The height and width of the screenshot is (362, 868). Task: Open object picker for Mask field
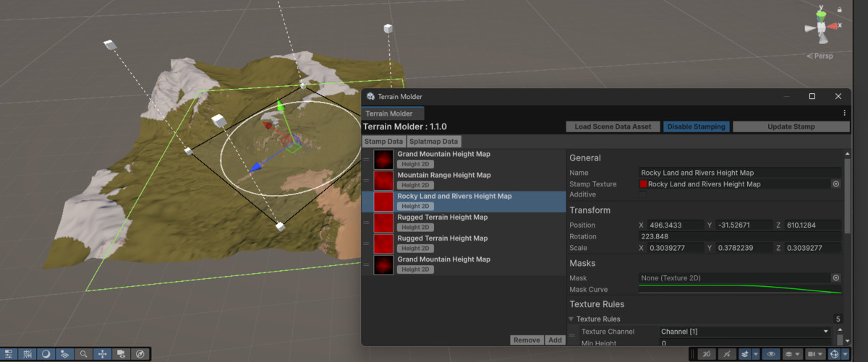(x=836, y=277)
